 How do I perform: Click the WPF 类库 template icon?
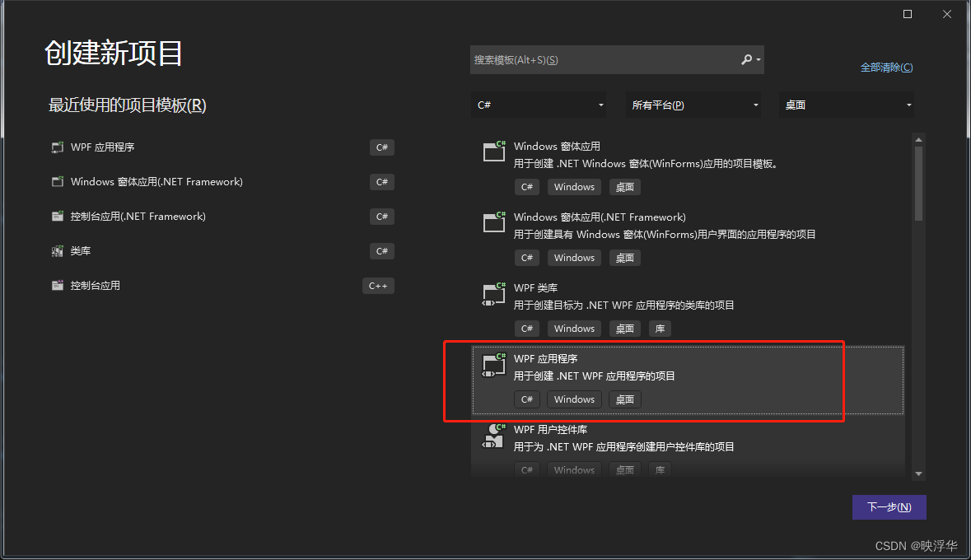coord(493,294)
